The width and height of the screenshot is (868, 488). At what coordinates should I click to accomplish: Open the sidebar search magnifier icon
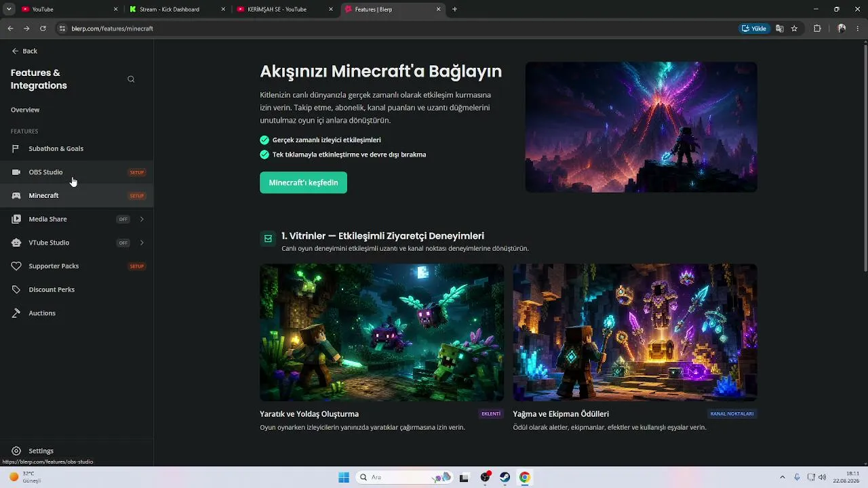(x=131, y=79)
